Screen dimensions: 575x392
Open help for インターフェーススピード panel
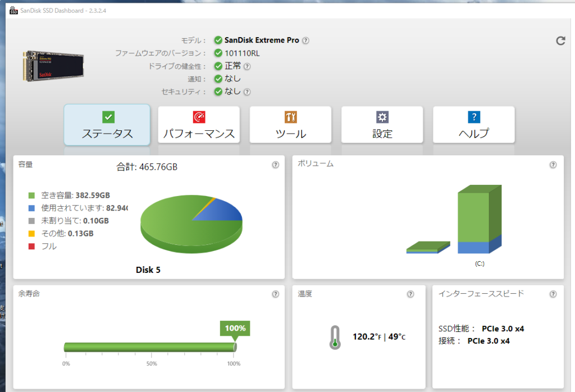[x=553, y=294]
